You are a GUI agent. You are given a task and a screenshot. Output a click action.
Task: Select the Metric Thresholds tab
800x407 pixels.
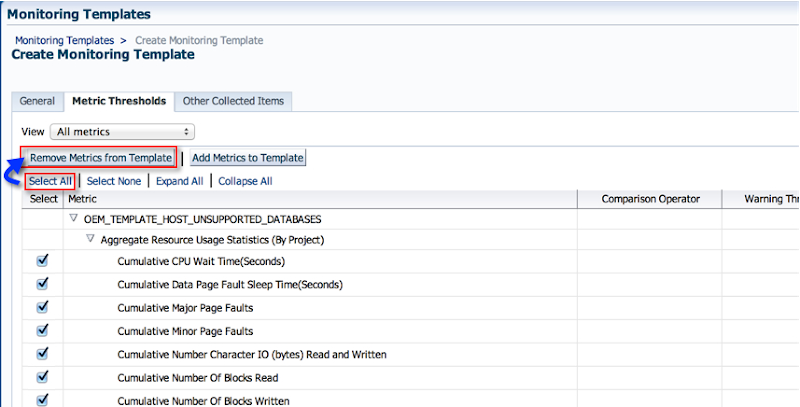[x=118, y=101]
